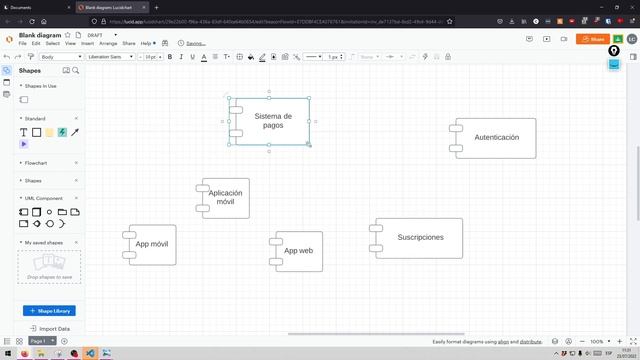This screenshot has width=640, height=360.
Task: Pick the yellow sticky note shape
Action: tap(49, 132)
